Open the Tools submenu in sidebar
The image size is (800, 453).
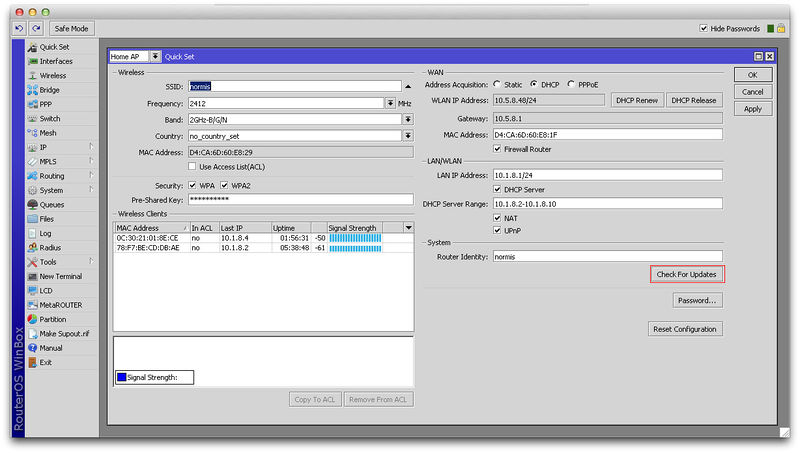point(50,262)
